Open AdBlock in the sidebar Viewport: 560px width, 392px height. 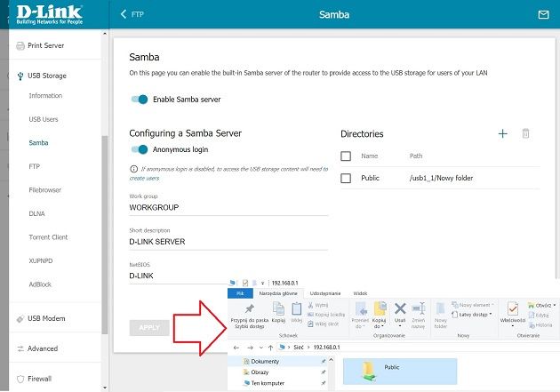pyautogui.click(x=40, y=284)
